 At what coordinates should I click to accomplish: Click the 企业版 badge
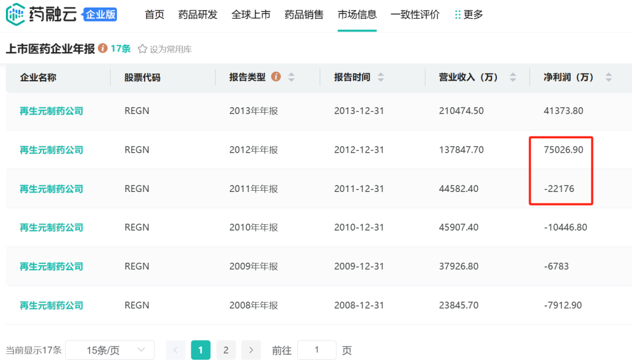click(x=100, y=15)
